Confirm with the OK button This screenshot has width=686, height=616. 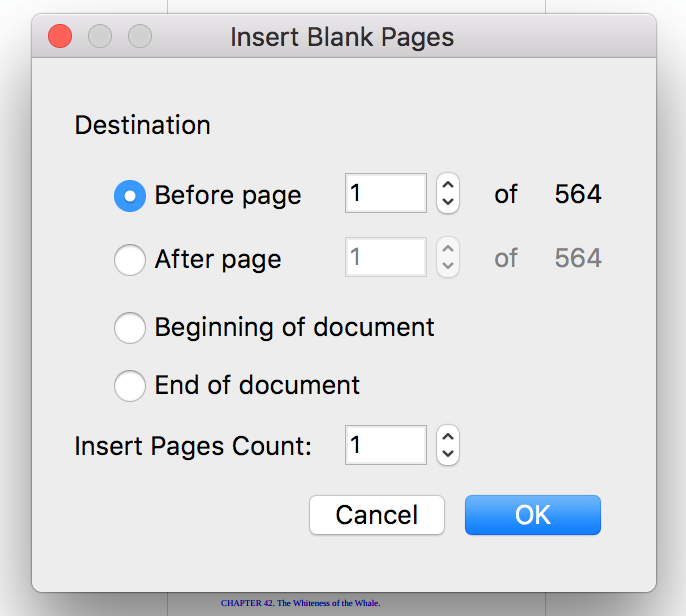(533, 515)
